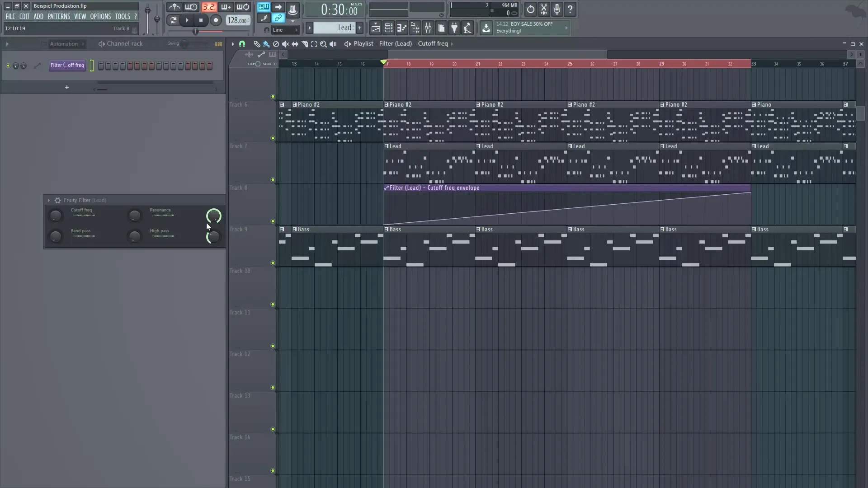This screenshot has height=488, width=868.
Task: Select the Slip tool in Playlist toolbar
Action: (x=295, y=44)
